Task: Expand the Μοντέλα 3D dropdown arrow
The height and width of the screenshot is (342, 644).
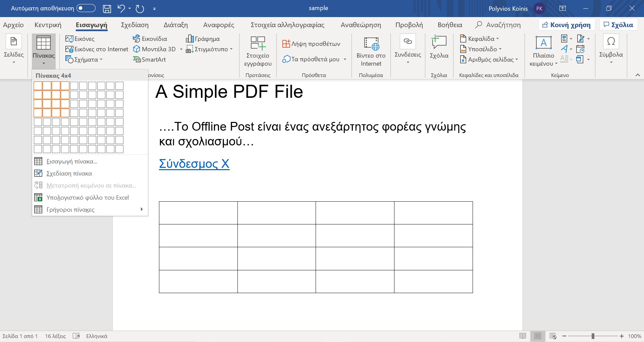Action: tap(181, 49)
